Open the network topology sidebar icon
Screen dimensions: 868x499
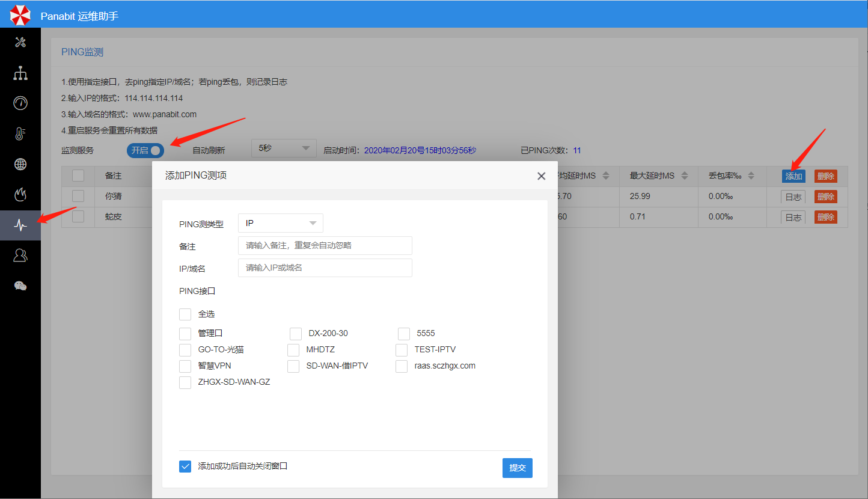[x=20, y=73]
